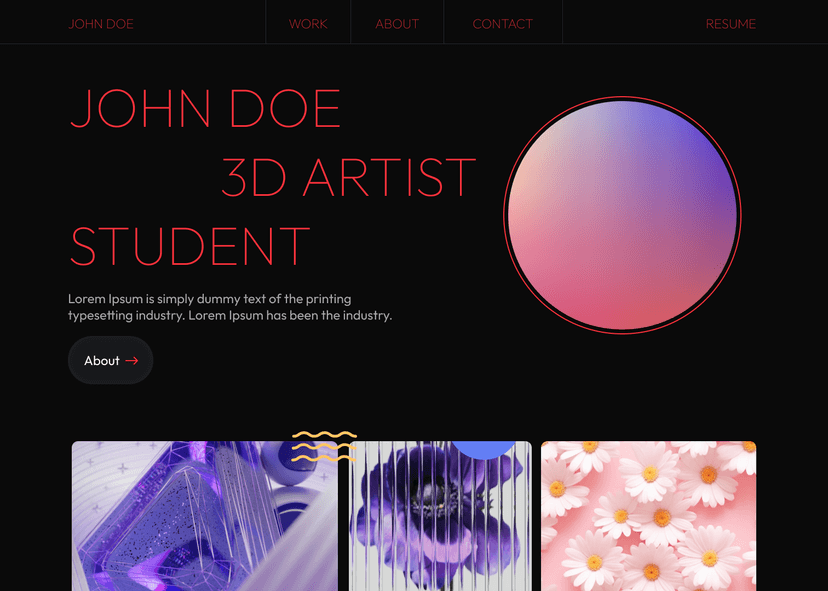The width and height of the screenshot is (828, 591).
Task: Click the red arrow icon in About button
Action: click(132, 361)
